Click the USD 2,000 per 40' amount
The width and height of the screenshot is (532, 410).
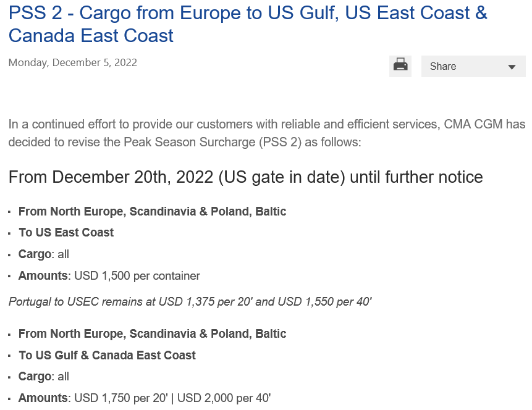tap(224, 398)
